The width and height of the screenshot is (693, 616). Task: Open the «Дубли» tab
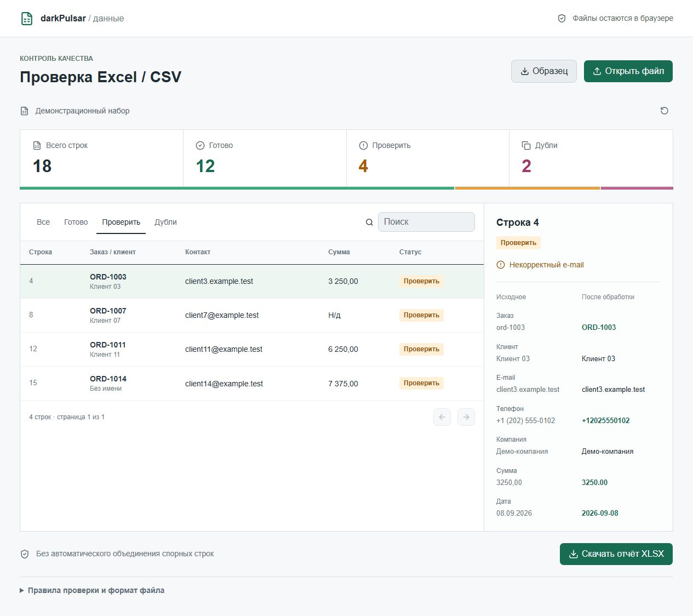(165, 222)
